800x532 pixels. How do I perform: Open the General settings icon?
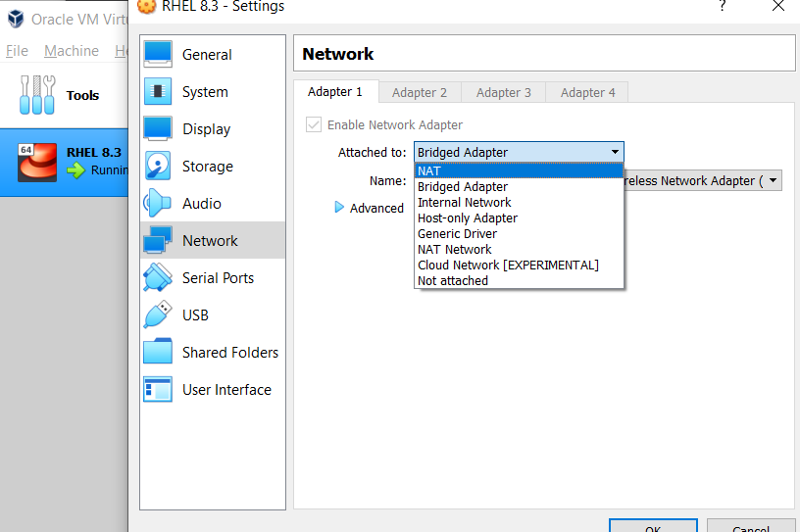click(x=158, y=54)
